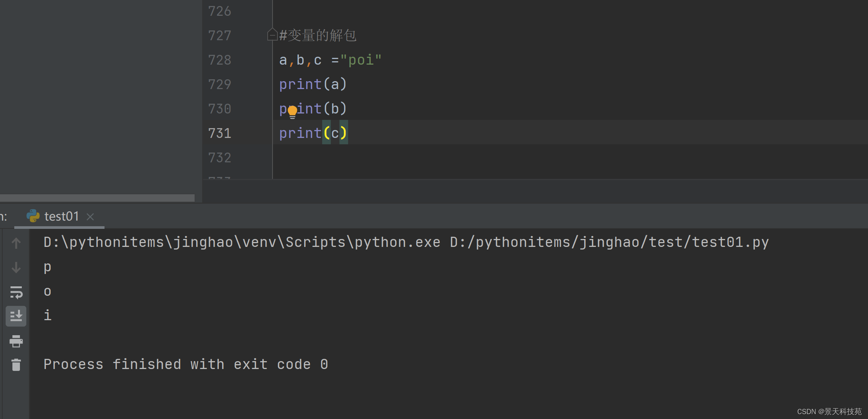Click line number 732 in gutter

click(x=220, y=158)
